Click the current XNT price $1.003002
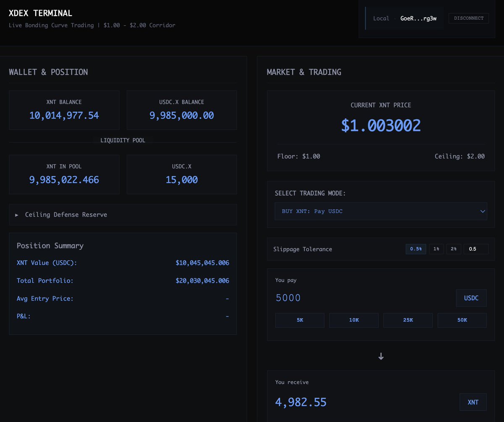Viewport: 504px width, 422px height. tap(381, 126)
